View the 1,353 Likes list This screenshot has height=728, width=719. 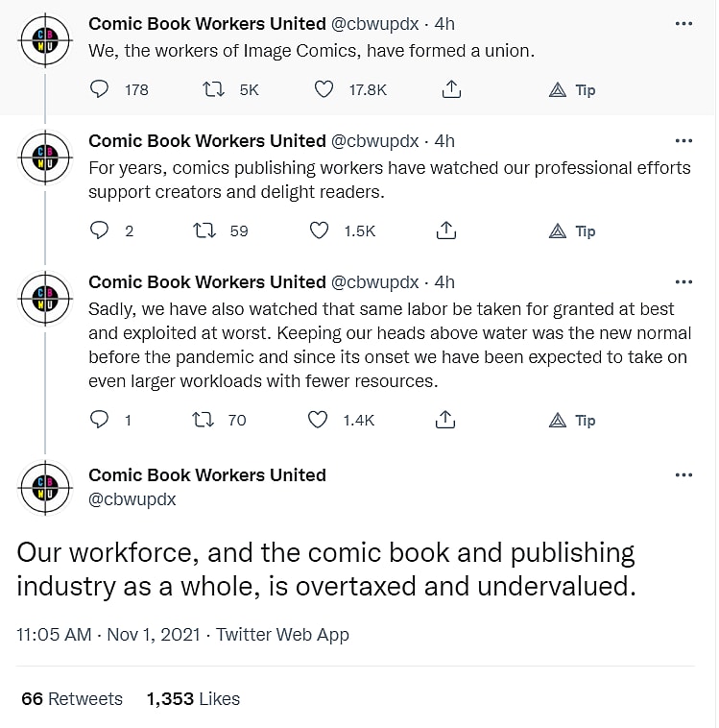point(193,698)
